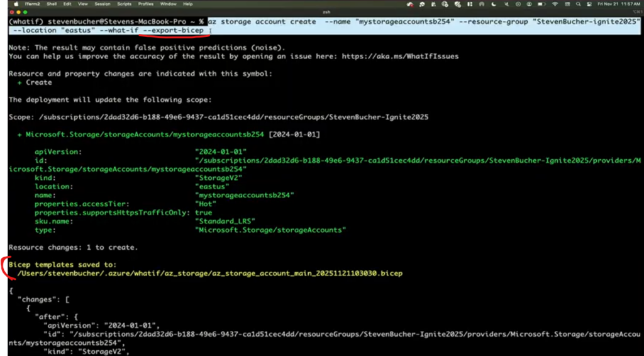Image resolution: width=644 pixels, height=356 pixels.
Task: Open the Edit menu
Action: tap(68, 4)
